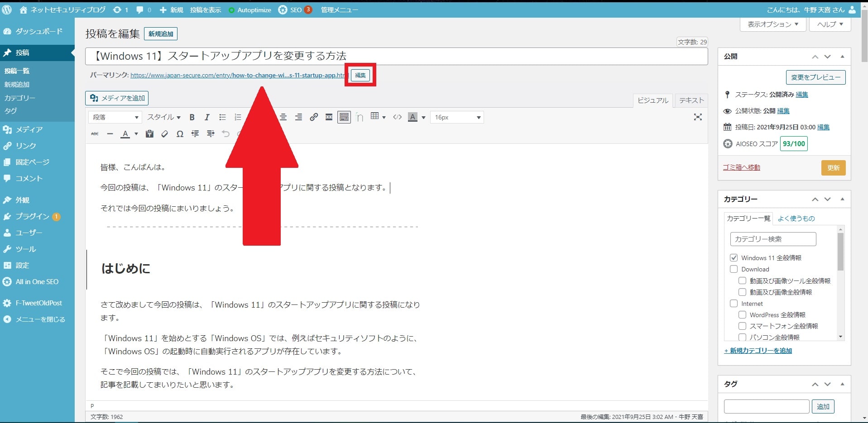The width and height of the screenshot is (868, 423).
Task: Insert or edit link
Action: click(x=314, y=117)
